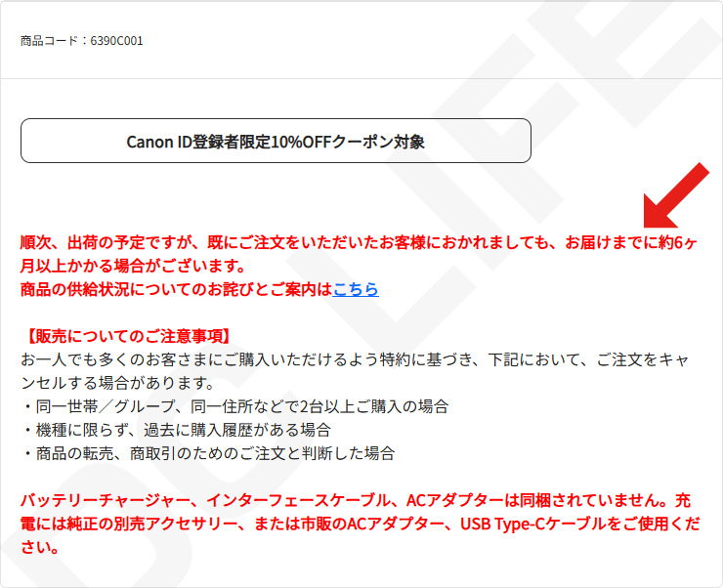Click the heading 【販売についてのご注意事項】
The height and width of the screenshot is (588, 723).
coord(128,336)
